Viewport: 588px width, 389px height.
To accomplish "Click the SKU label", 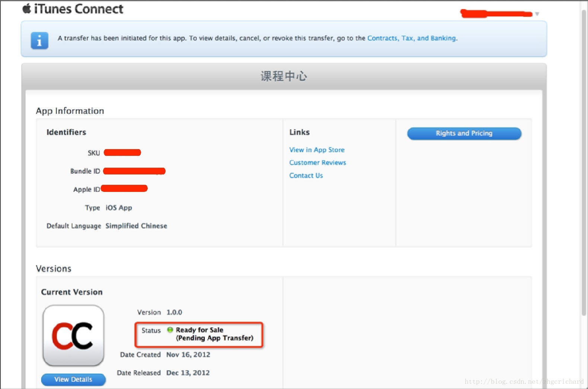I will click(94, 153).
